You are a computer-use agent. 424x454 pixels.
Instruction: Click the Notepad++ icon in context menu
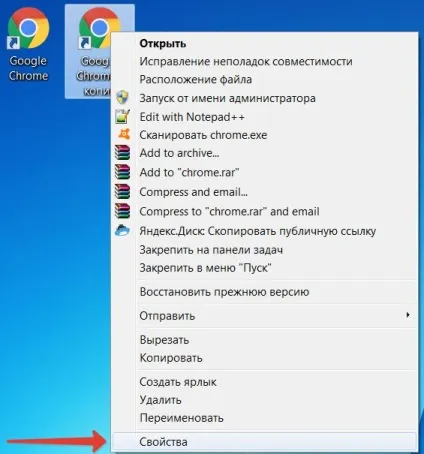click(x=122, y=117)
